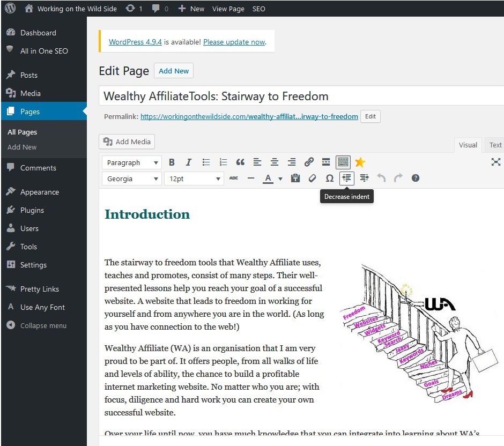Click the insert link icon
This screenshot has height=446, width=504.
point(309,162)
